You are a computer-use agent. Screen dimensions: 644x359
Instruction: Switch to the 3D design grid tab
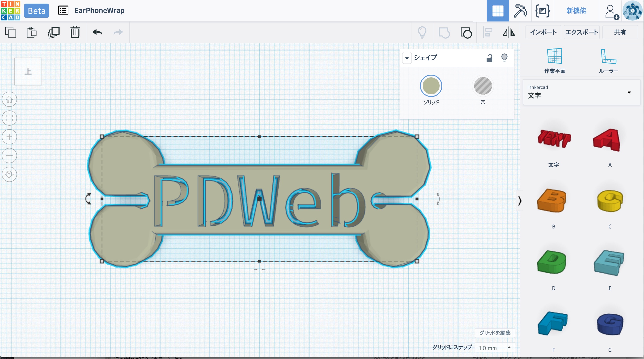498,11
